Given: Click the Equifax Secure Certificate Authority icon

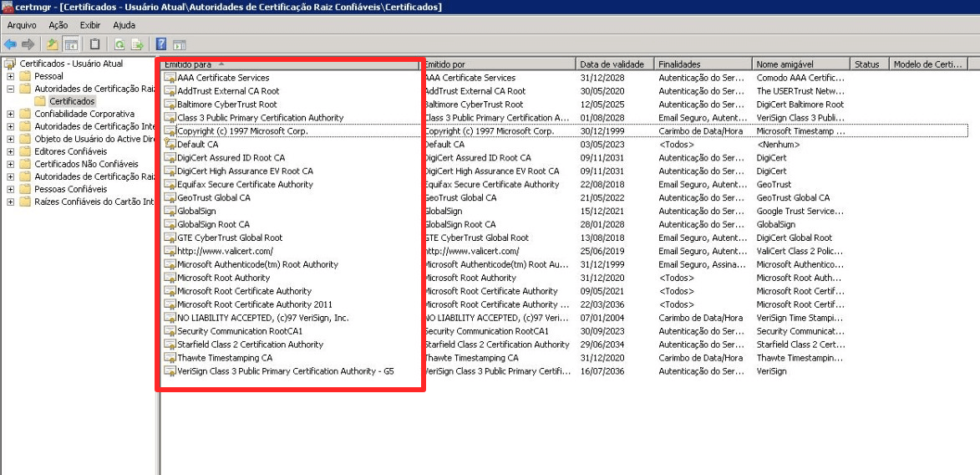Looking at the screenshot, I should [170, 185].
